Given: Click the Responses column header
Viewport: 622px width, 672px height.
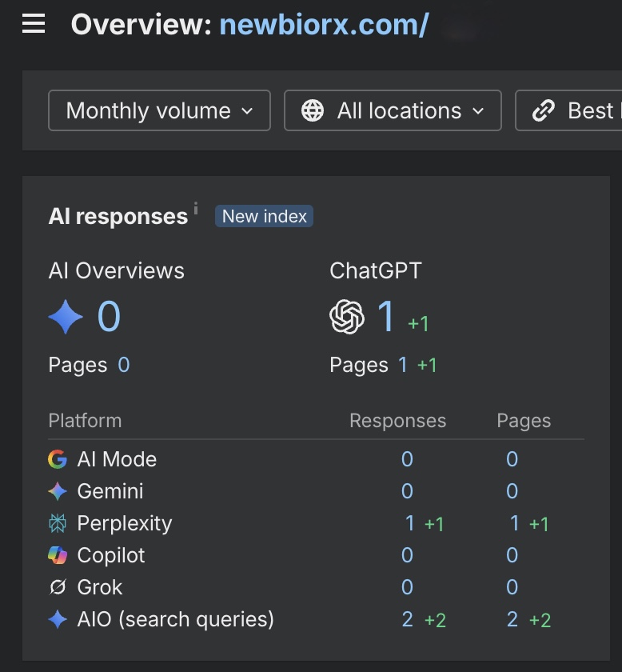Looking at the screenshot, I should 397,421.
